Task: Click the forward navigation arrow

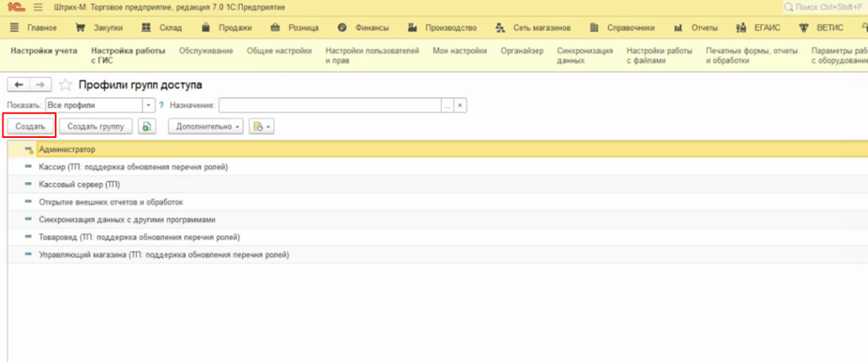Action: [x=40, y=85]
